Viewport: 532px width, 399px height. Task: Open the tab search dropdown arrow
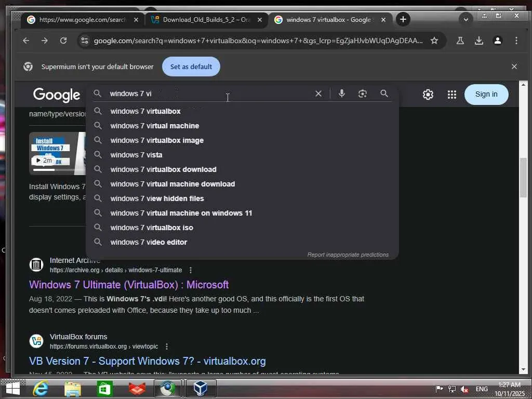(x=465, y=20)
